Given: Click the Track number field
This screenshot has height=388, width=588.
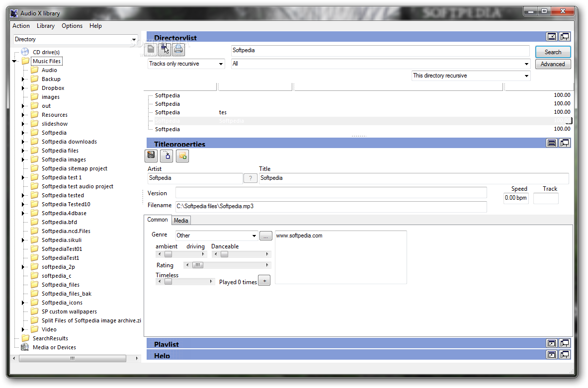Looking at the screenshot, I should coord(546,198).
